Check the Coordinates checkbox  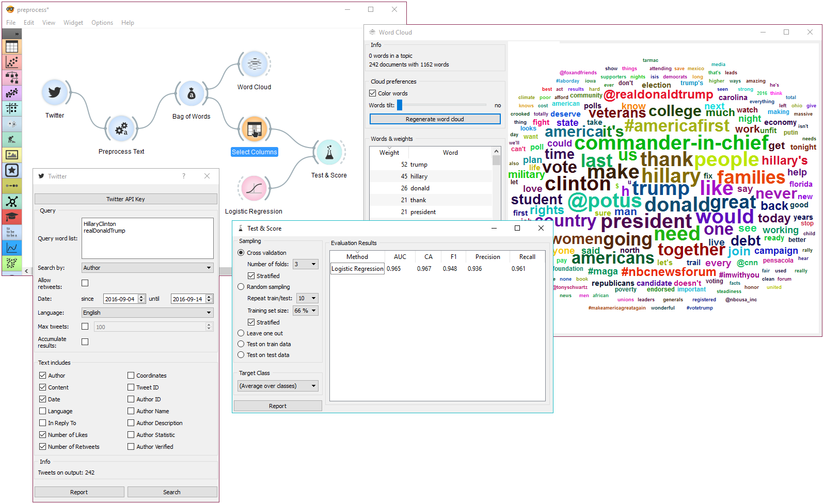tap(131, 376)
